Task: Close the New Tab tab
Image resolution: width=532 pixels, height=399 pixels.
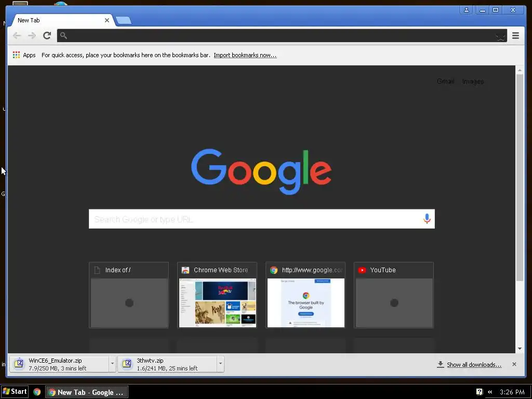Action: 107,20
